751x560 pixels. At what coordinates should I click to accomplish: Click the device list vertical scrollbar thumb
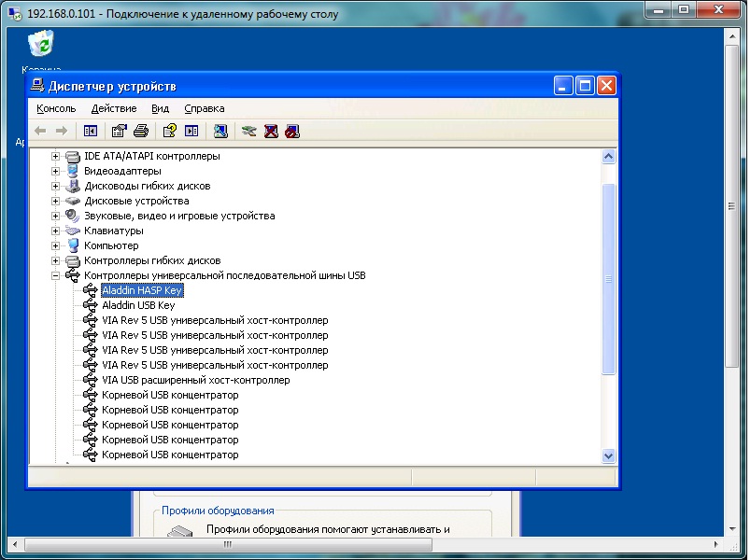pos(608,279)
